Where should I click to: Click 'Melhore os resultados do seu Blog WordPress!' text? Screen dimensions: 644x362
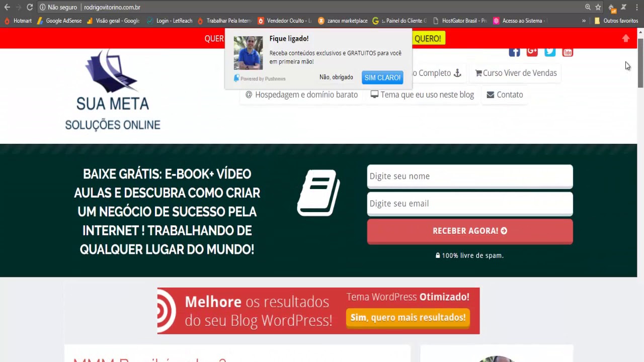pyautogui.click(x=258, y=311)
